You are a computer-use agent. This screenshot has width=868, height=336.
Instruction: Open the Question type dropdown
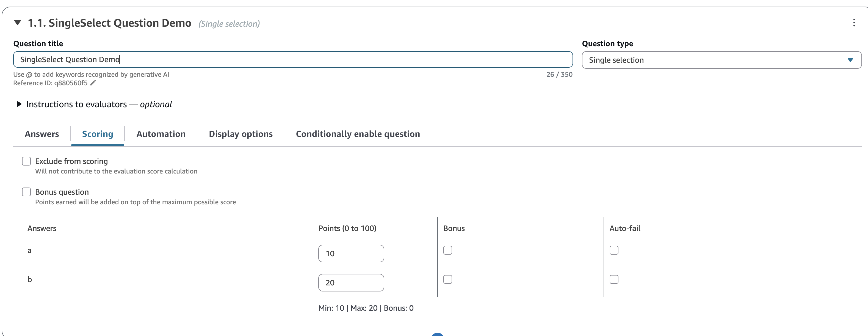(x=722, y=60)
